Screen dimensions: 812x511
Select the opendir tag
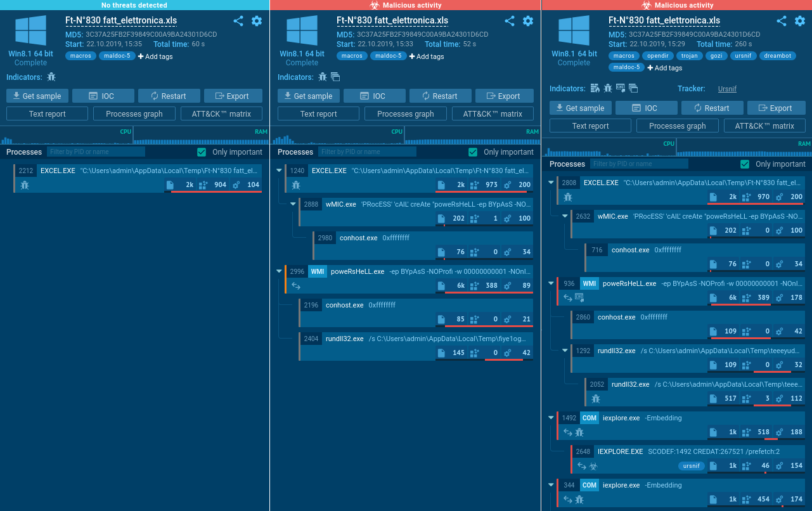pyautogui.click(x=659, y=56)
